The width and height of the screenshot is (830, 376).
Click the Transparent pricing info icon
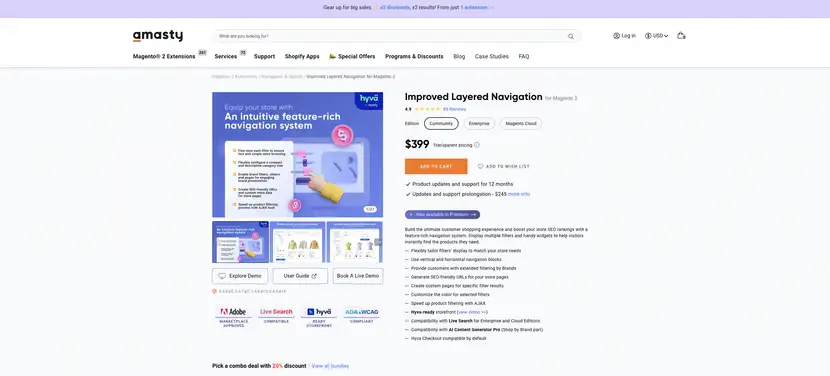(476, 145)
